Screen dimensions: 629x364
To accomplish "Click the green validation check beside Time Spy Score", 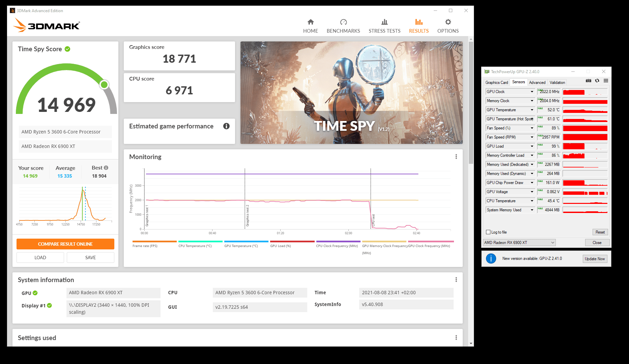I will 67,49.
